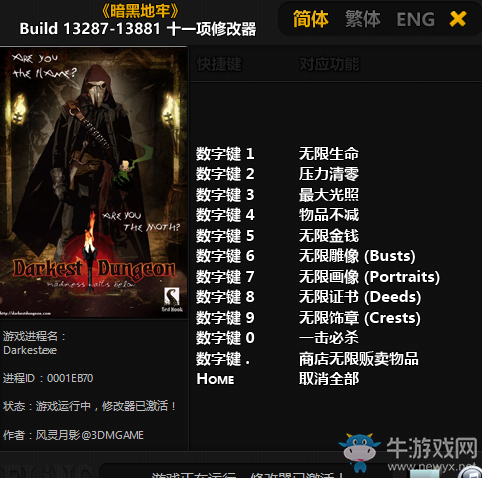Toggle 最大光照 cheat option
Viewport: 482px width, 478px height.
click(x=329, y=195)
